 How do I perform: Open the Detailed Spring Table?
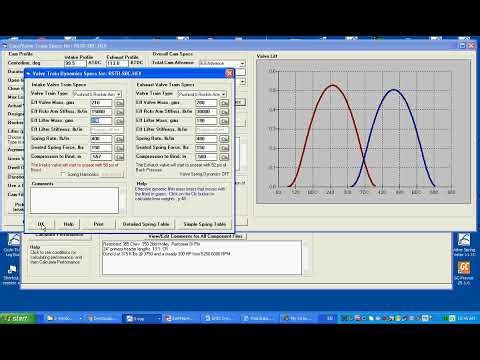click(146, 224)
